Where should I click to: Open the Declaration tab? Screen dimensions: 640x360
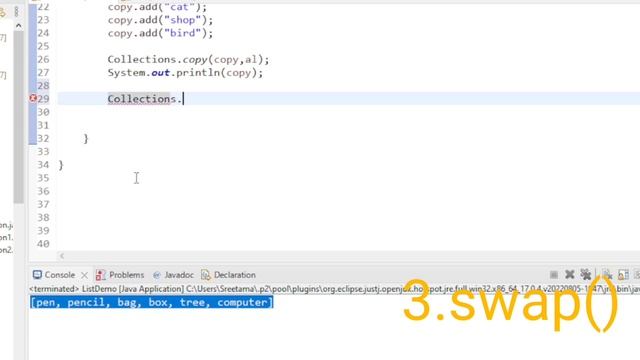click(235, 275)
